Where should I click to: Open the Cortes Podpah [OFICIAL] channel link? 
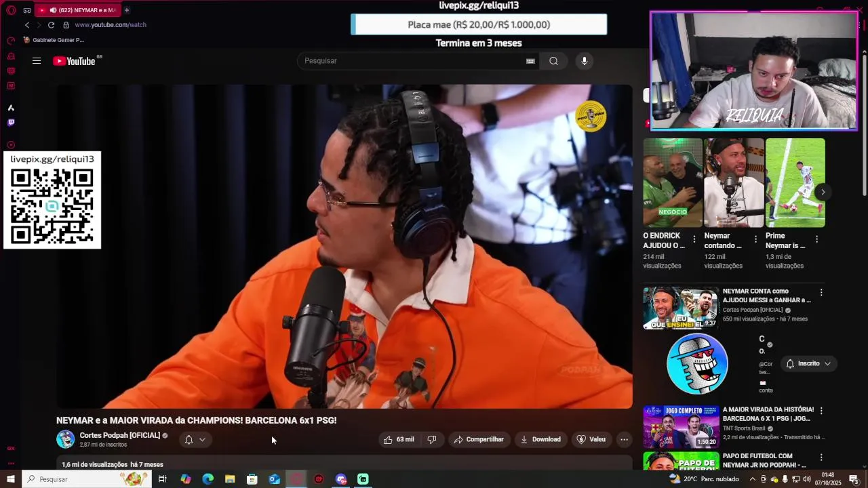[x=120, y=435]
